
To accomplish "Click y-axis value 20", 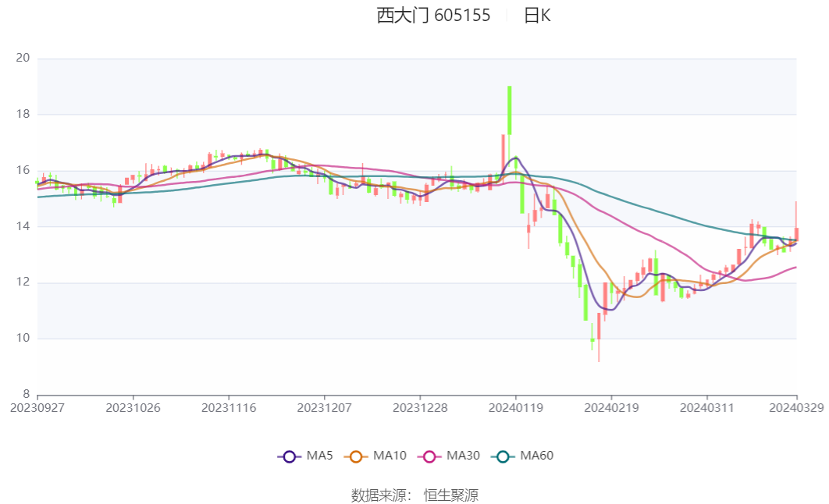I will click(x=23, y=58).
